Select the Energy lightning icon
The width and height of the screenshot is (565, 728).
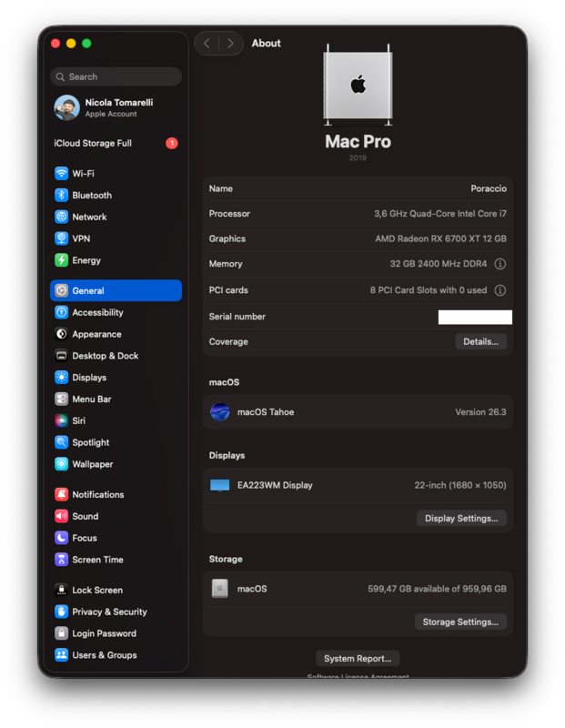tap(61, 260)
